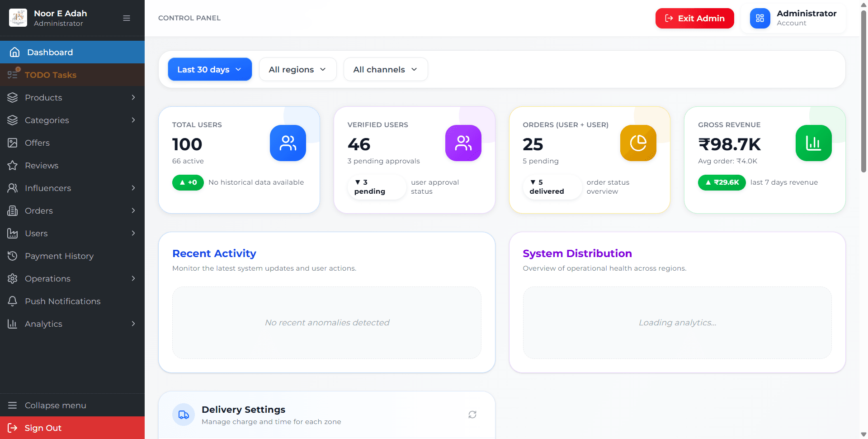Viewport: 868px width, 439px height.
Task: Click the Operations gear icon
Action: (13, 278)
